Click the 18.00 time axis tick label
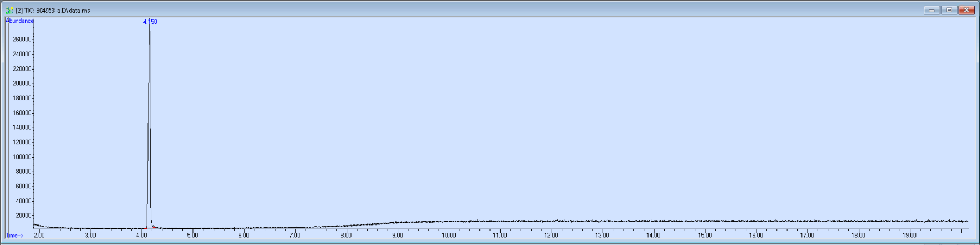The image size is (980, 245). coord(858,236)
